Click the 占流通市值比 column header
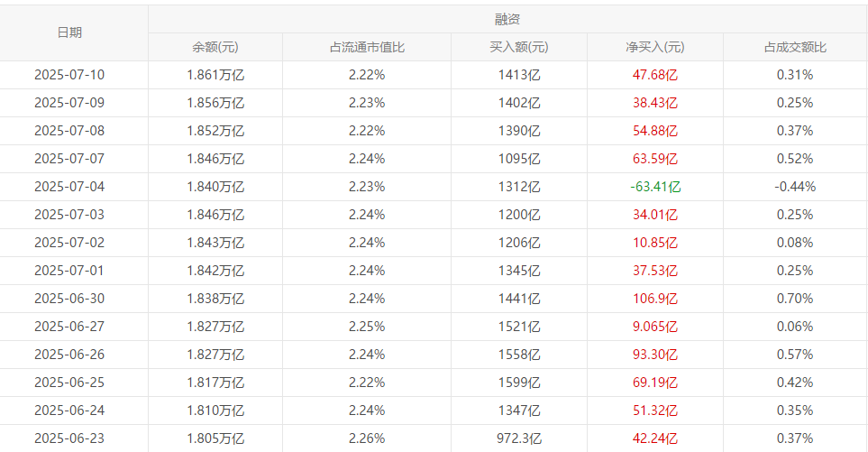Image resolution: width=868 pixels, height=452 pixels. pos(367,47)
